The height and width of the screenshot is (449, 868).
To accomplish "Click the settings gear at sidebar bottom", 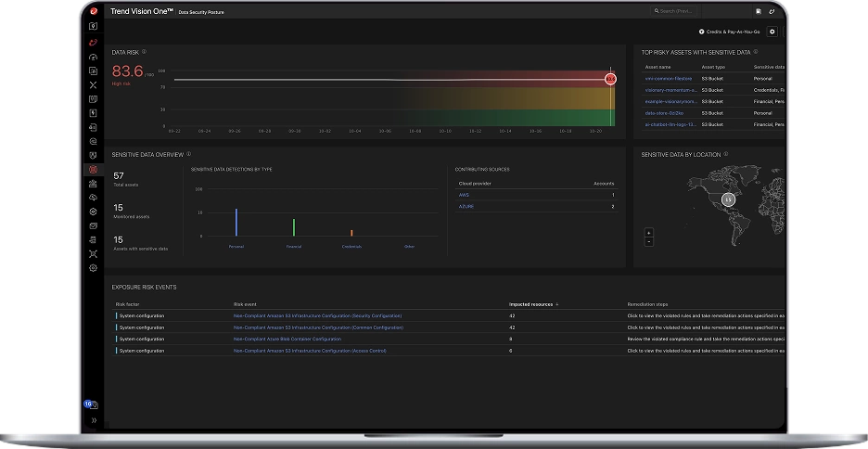I will point(93,267).
